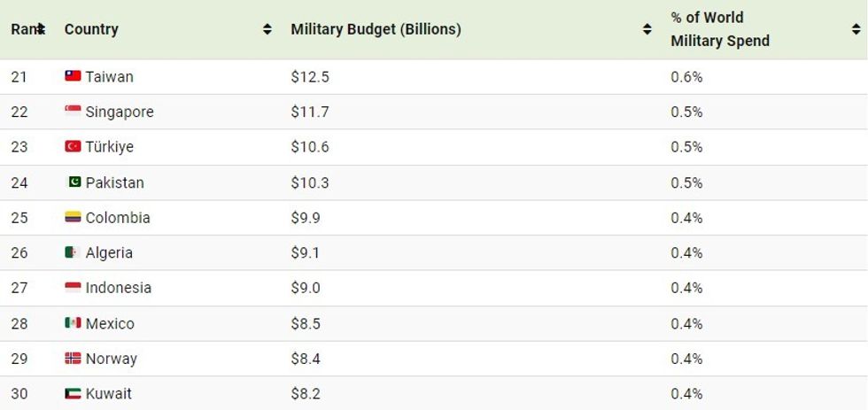Click the Country column header text
Screen dimensions: 868x410
(x=91, y=29)
